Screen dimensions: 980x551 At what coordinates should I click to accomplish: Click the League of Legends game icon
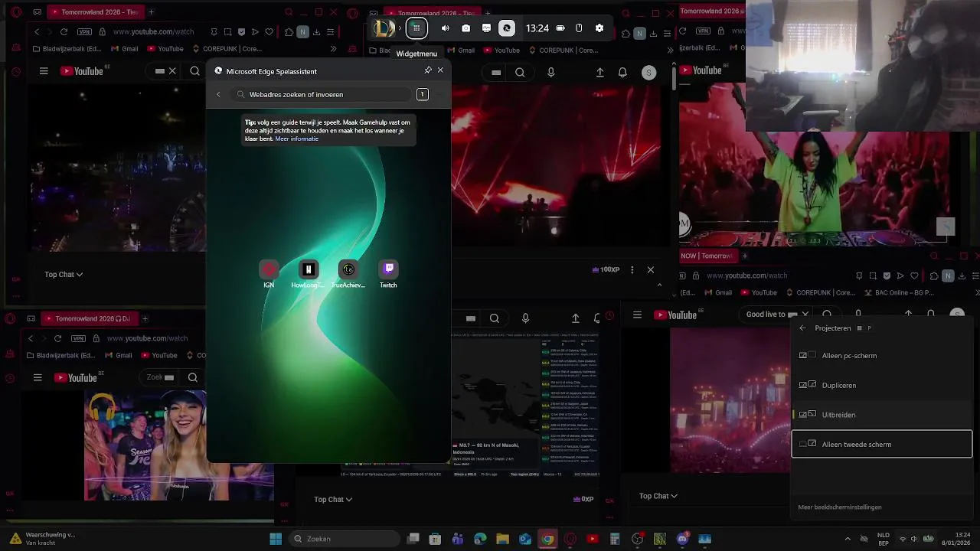384,28
